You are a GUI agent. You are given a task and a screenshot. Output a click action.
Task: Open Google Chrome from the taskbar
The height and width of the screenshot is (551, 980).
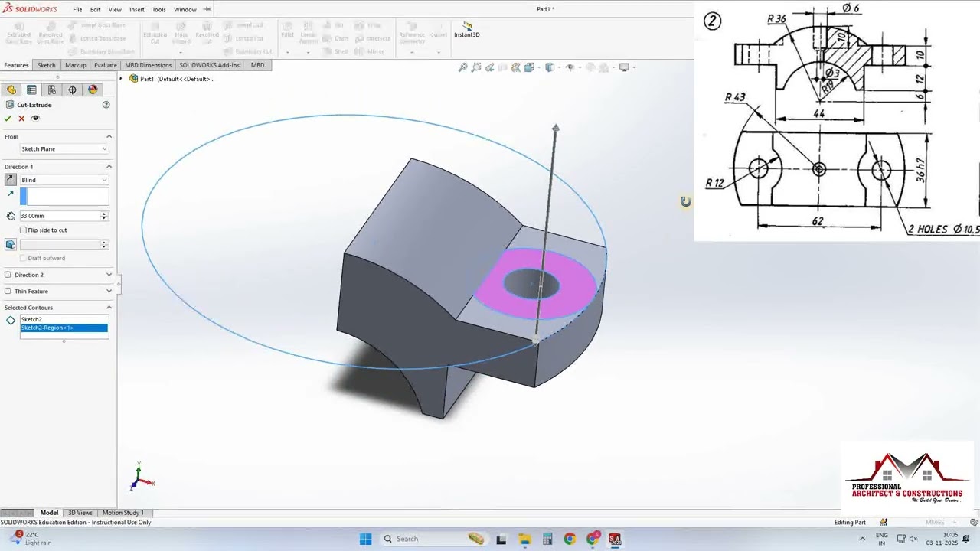[x=570, y=539]
